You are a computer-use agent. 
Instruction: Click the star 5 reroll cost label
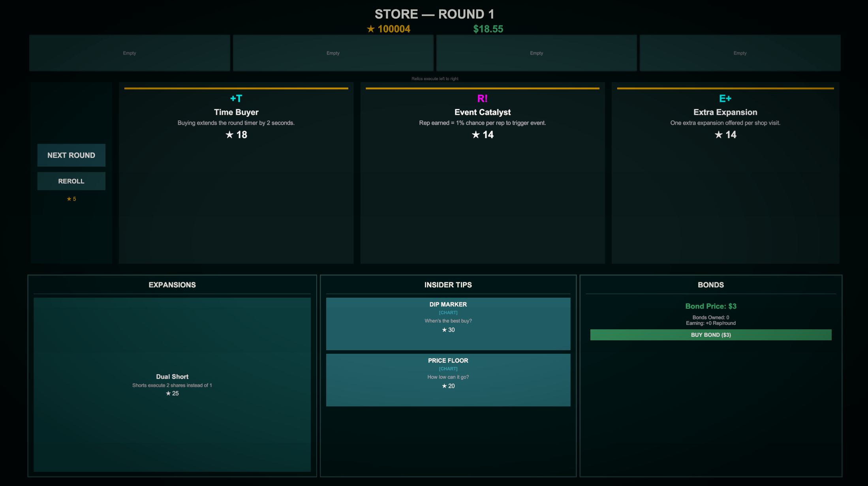(x=71, y=199)
